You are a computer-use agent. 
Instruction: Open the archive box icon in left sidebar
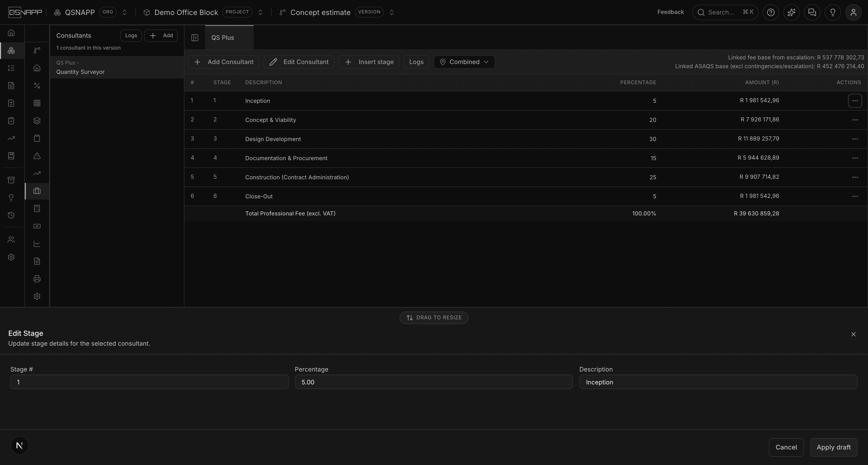click(11, 180)
